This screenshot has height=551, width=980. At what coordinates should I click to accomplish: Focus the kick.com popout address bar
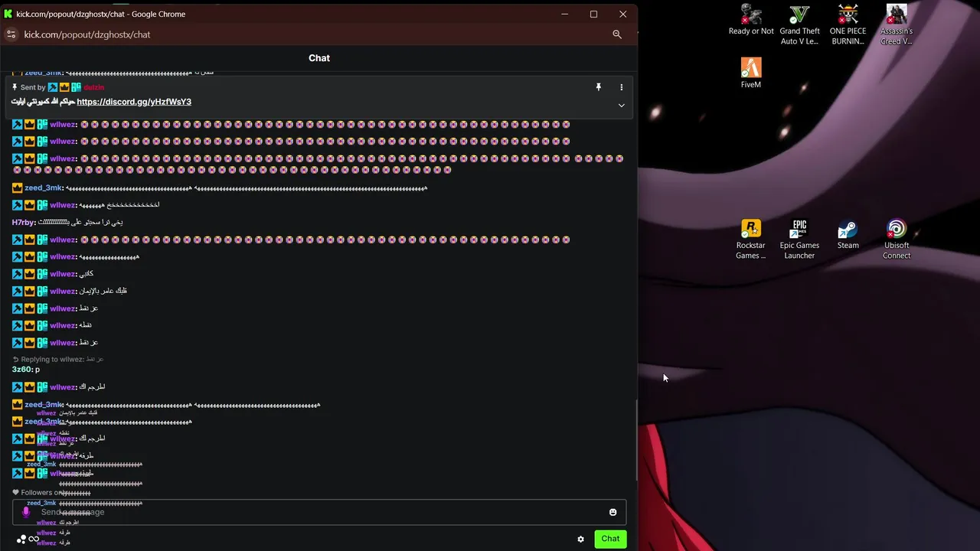pyautogui.click(x=314, y=34)
